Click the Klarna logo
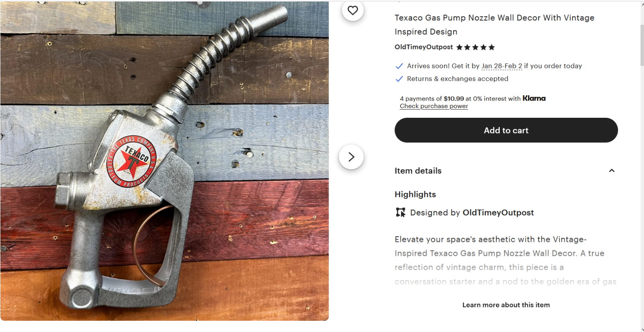This screenshot has width=644, height=332. coord(534,98)
